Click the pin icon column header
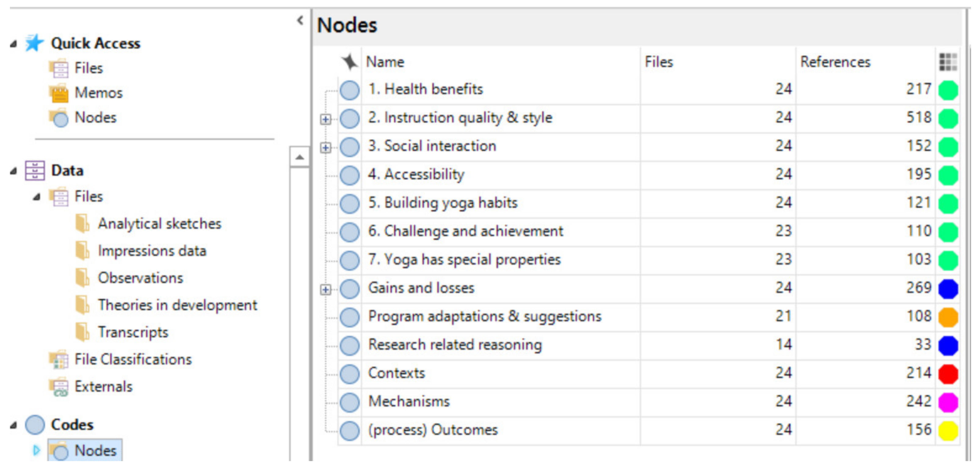Screen dimensions: 980x471 tap(349, 62)
